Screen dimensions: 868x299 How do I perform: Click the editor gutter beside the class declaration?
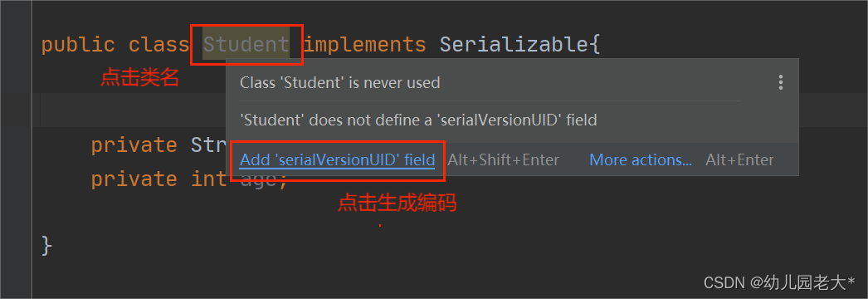point(16,44)
